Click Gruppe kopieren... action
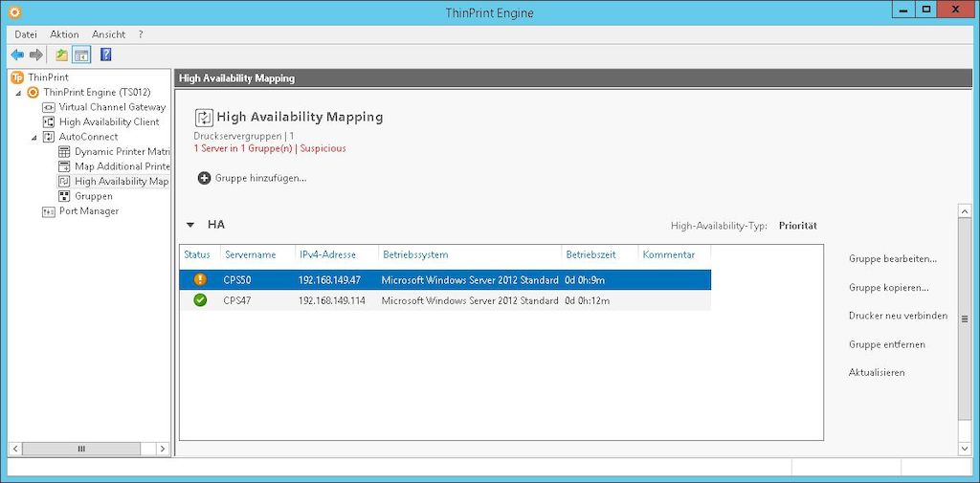980x483 pixels. pos(888,288)
